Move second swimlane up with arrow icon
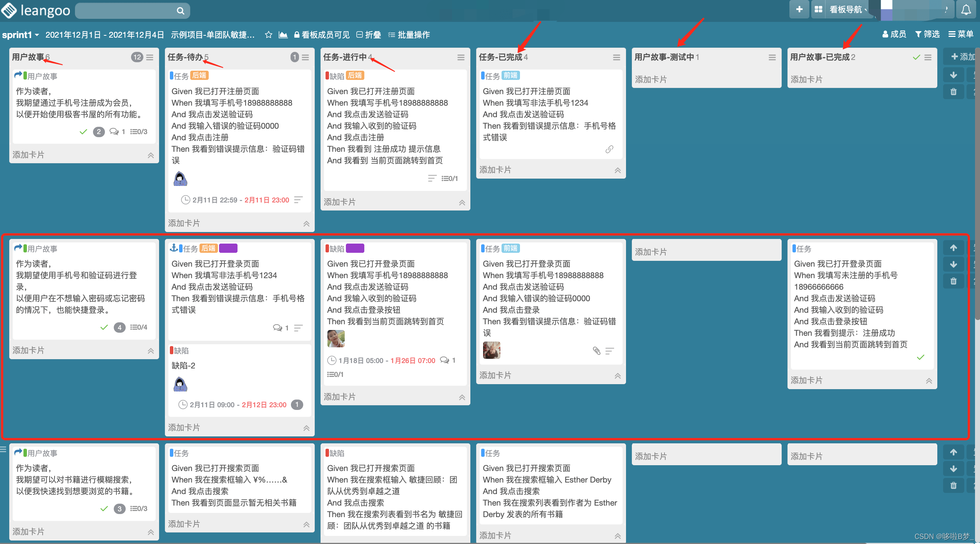980x544 pixels. (953, 248)
